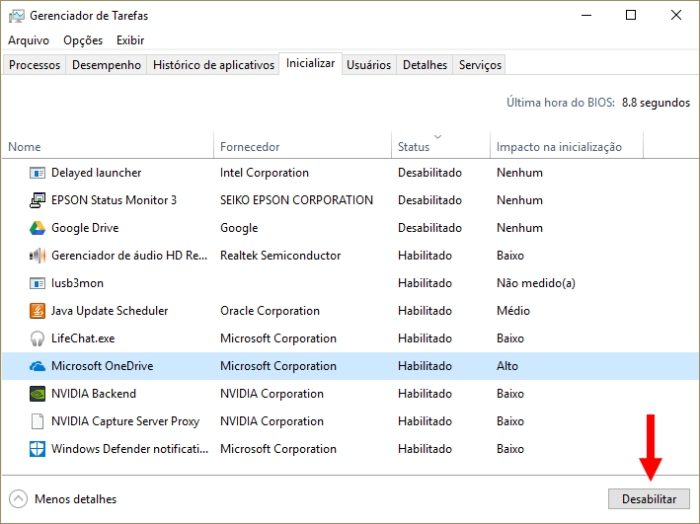The image size is (700, 524).
Task: Click the NVIDIA Capture Server Proxy file icon
Action: 37,421
